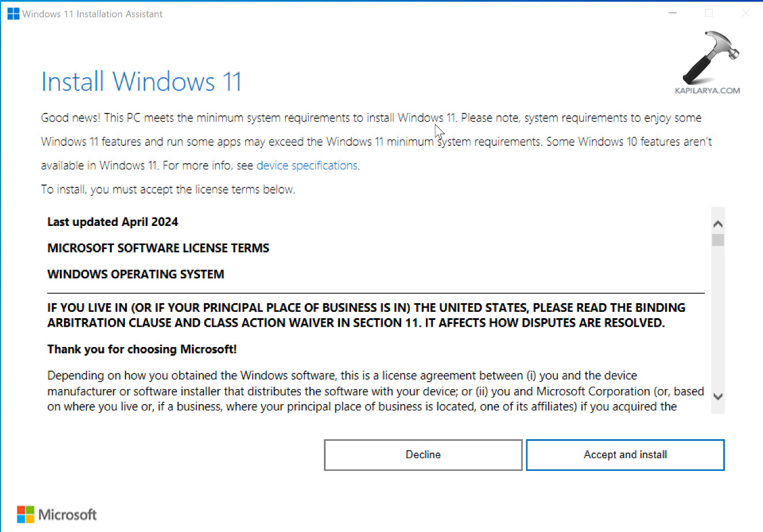Click the license scrollbar down arrow

tap(717, 397)
